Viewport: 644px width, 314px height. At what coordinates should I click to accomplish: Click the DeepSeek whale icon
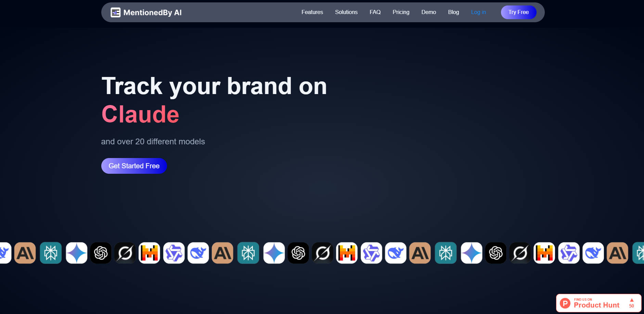pos(198,253)
